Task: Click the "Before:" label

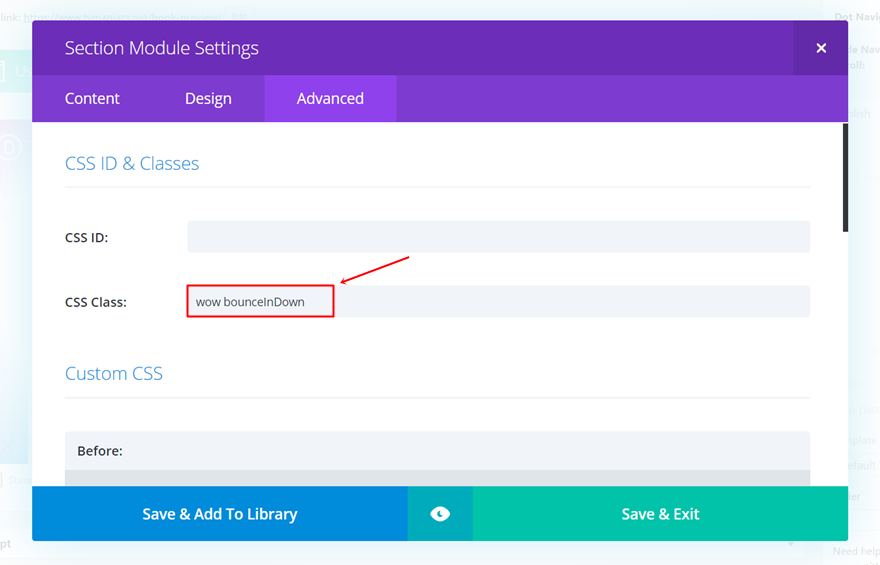Action: coord(100,451)
